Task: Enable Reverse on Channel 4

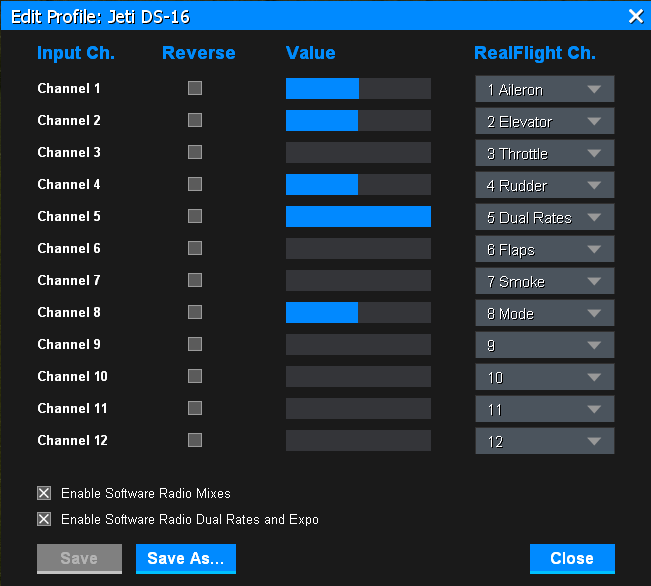Action: pyautogui.click(x=195, y=184)
